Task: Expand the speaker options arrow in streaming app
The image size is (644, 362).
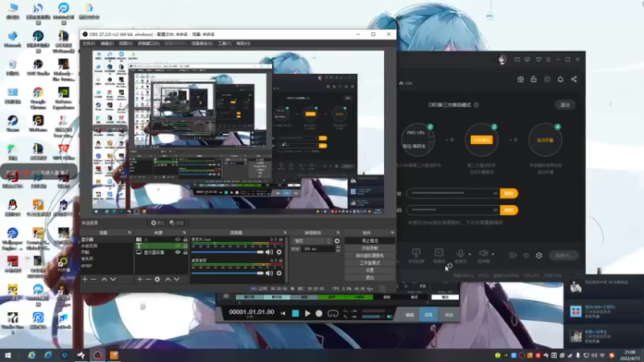Action: (x=493, y=254)
